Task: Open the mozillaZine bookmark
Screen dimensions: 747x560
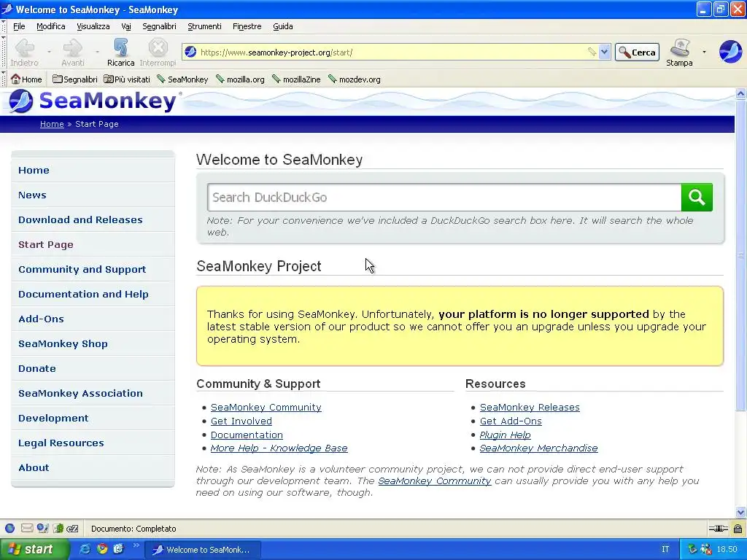Action: 296,79
